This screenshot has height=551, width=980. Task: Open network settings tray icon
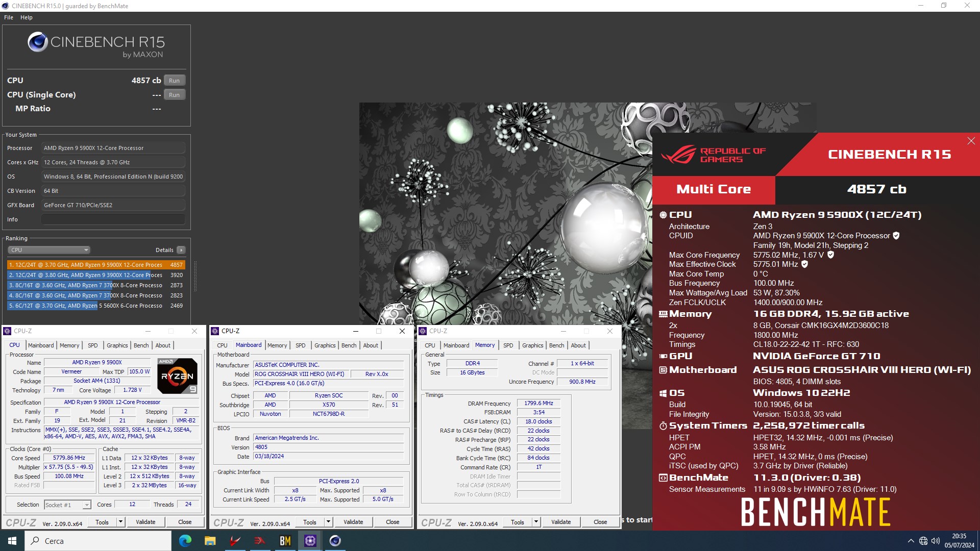[x=923, y=541]
